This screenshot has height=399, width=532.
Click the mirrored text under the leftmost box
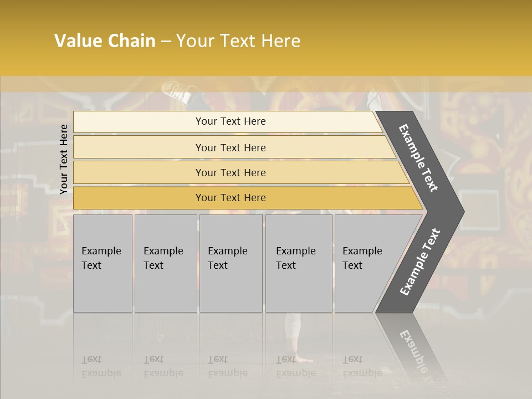pos(101,366)
